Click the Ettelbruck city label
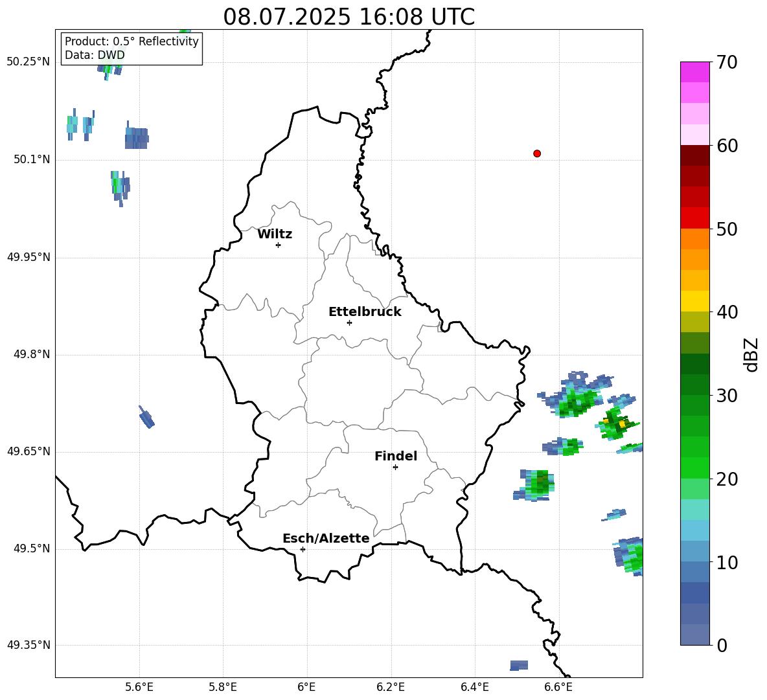 click(365, 312)
